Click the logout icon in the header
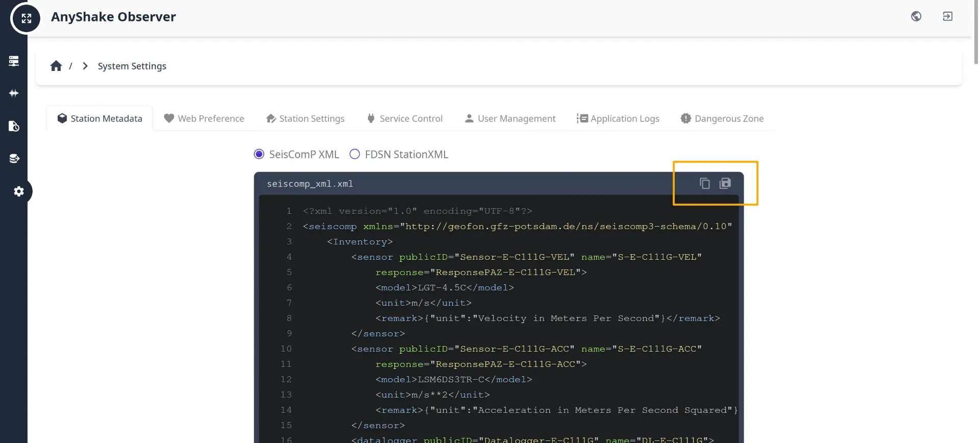This screenshot has height=443, width=980. (947, 16)
